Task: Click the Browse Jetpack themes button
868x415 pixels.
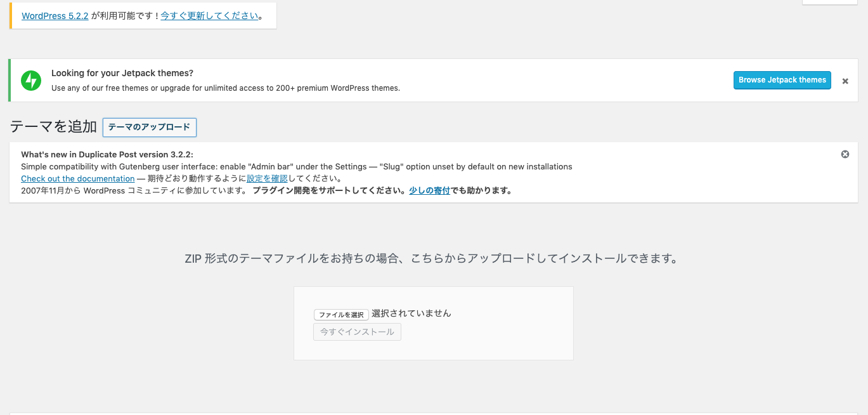Action: coord(782,80)
